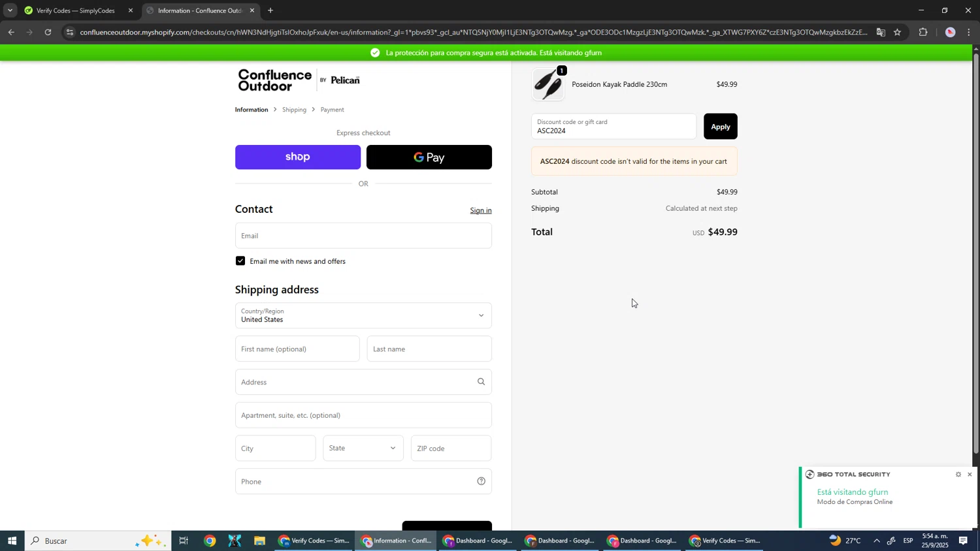This screenshot has width=980, height=551.
Task: Click the ZIP code field
Action: [451, 449]
